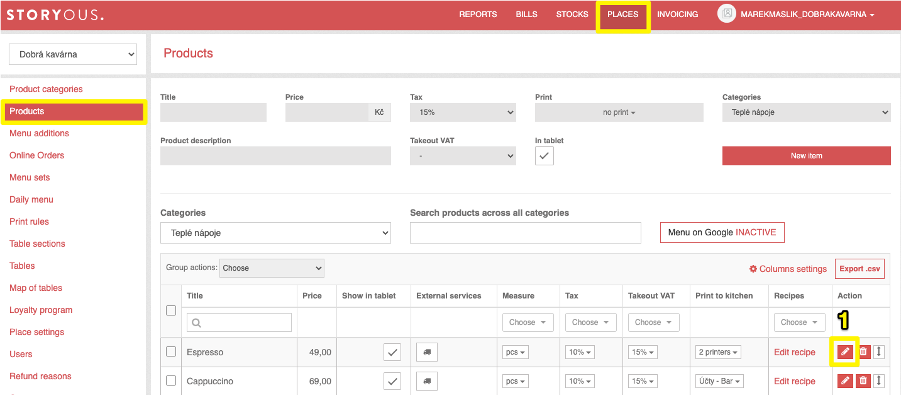Tick the Espresso row selection checkbox
Screen dimensions: 902x396
(x=171, y=352)
